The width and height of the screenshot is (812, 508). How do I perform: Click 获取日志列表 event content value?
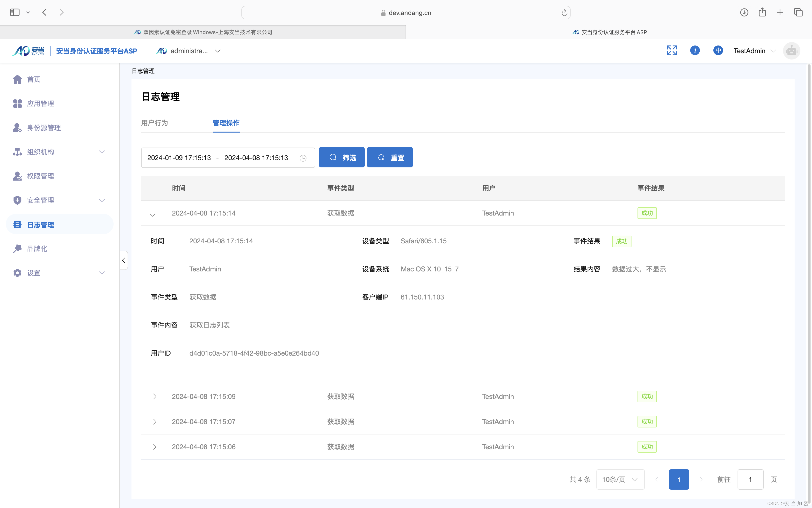209,325
